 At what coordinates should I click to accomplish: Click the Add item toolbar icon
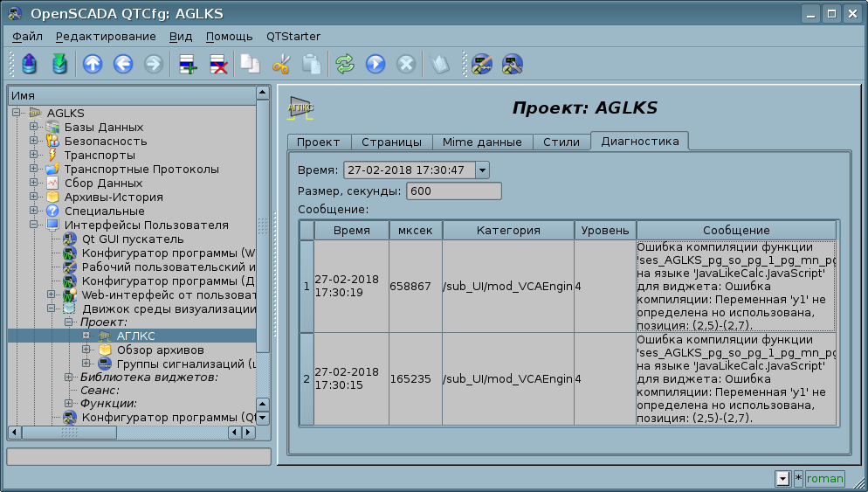pyautogui.click(x=189, y=65)
